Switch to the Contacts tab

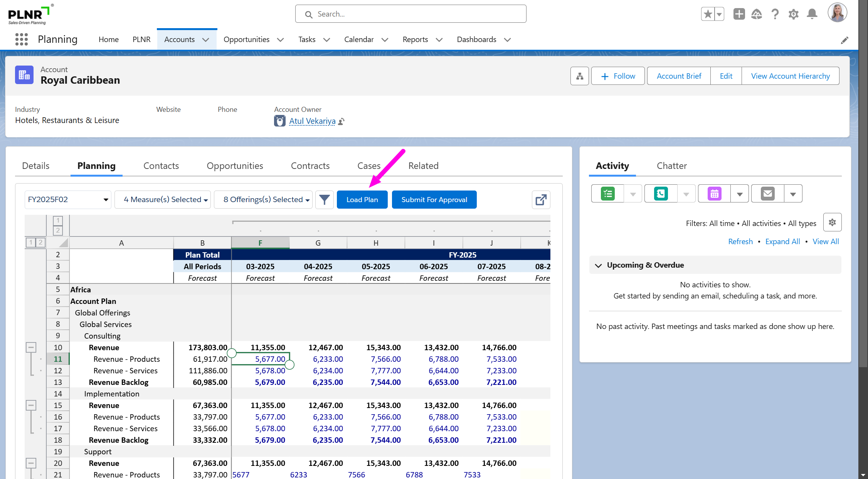pos(161,166)
